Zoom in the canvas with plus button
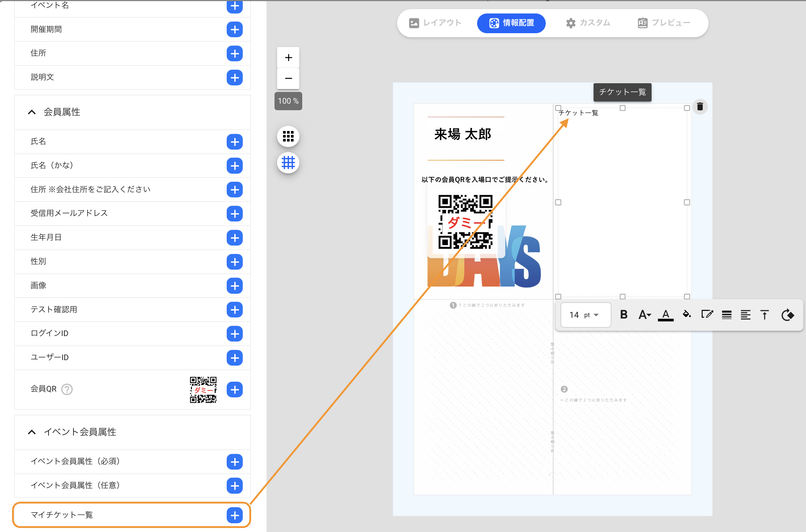806x532 pixels. pos(288,58)
